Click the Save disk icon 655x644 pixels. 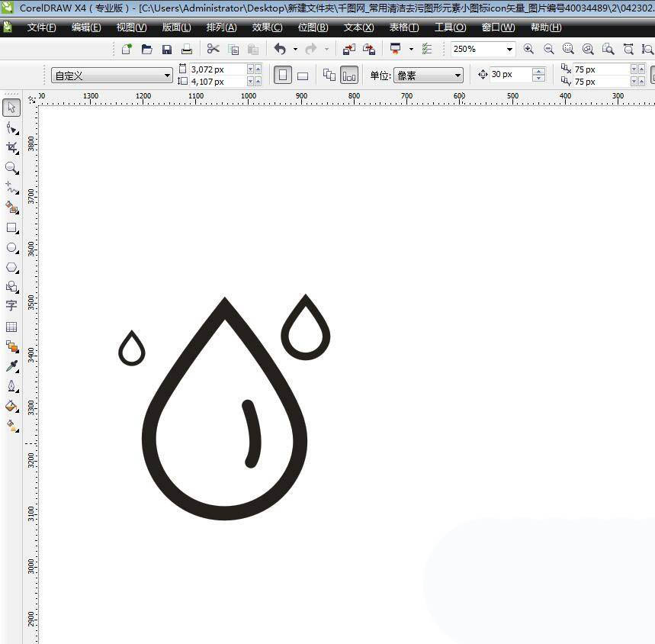(x=167, y=49)
